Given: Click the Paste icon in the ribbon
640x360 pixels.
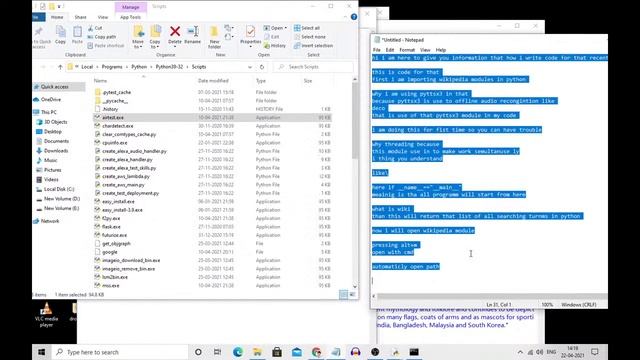Looking at the screenshot, I should (x=77, y=32).
